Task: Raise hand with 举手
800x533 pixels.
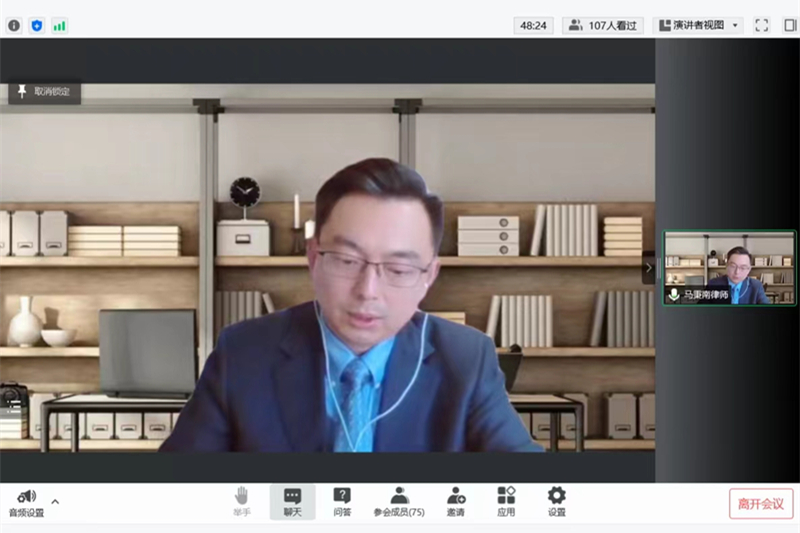Action: pyautogui.click(x=241, y=502)
